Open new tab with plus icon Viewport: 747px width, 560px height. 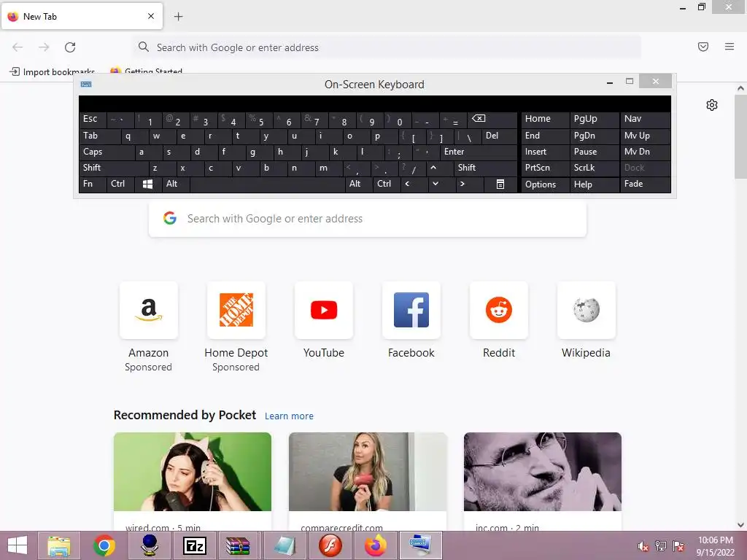pyautogui.click(x=178, y=17)
